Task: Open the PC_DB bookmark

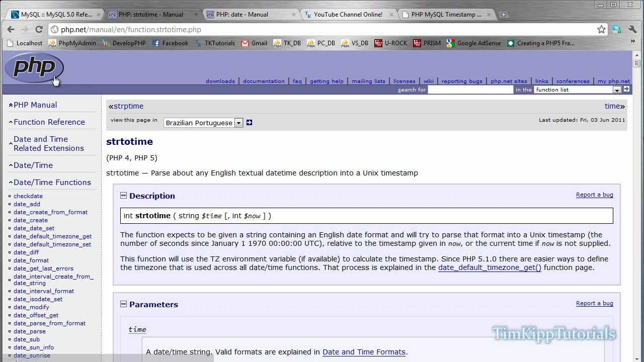Action: [x=321, y=43]
